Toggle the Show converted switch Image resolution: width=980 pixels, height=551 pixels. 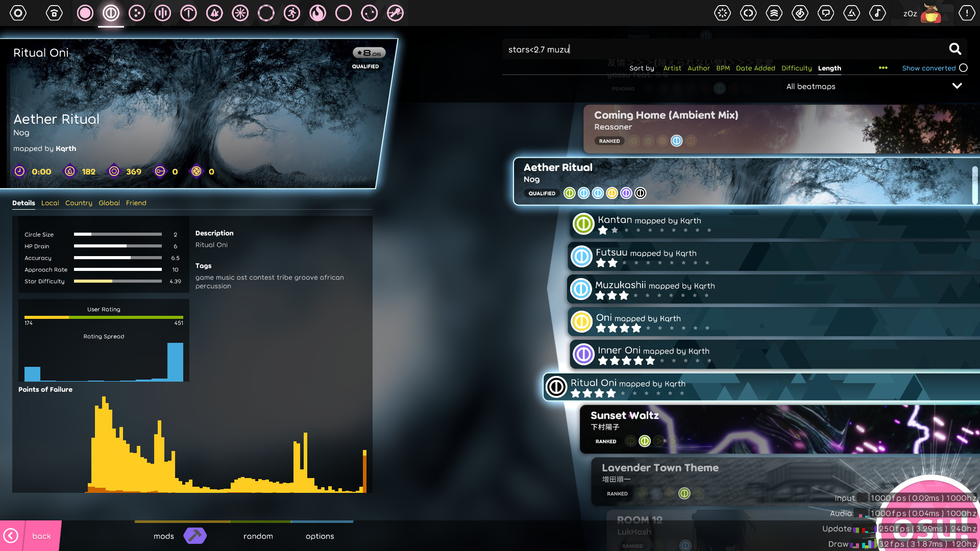pos(963,68)
